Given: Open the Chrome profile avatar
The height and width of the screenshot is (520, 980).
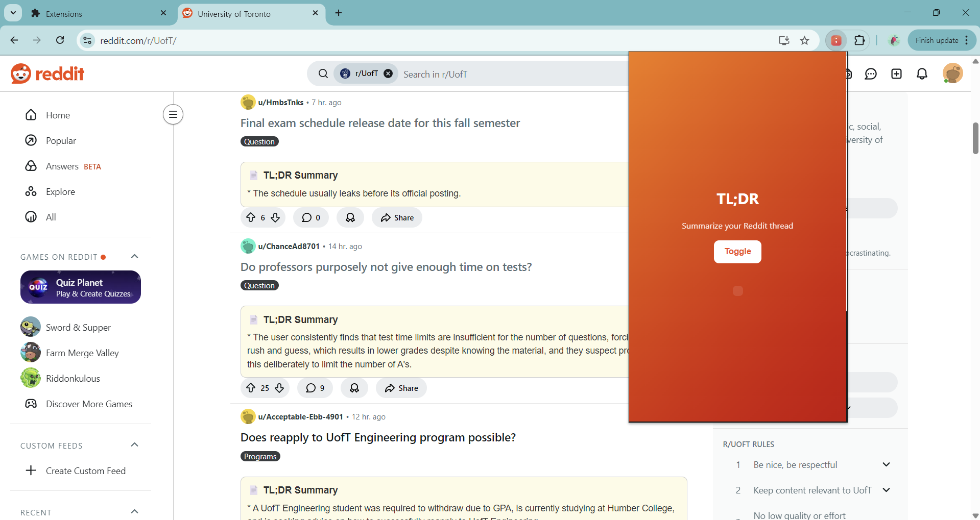Looking at the screenshot, I should pos(894,40).
